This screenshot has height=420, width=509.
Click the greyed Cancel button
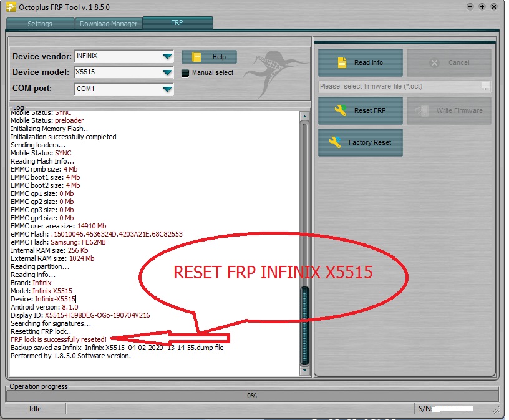(449, 62)
